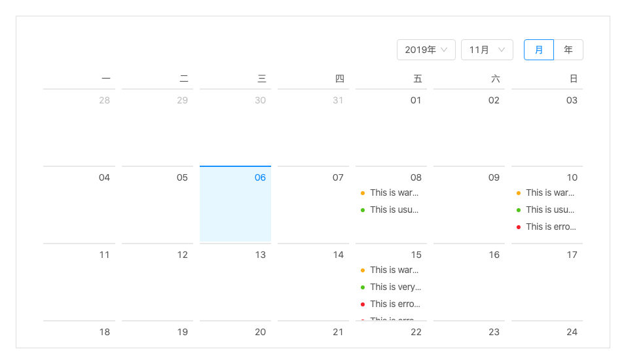This screenshot has width=626, height=364.
Task: Expand the 11月 month dropdown
Action: 487,50
